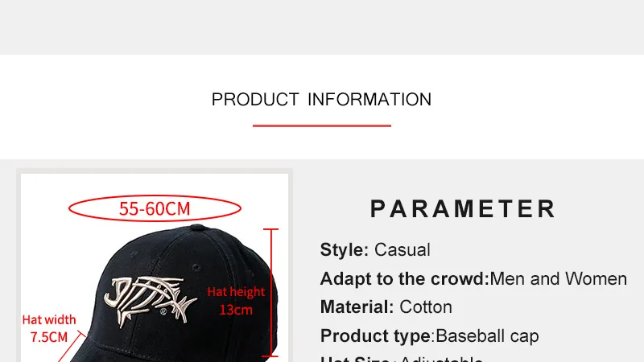
Task: Click the PRODUCT INFORMATION heading
Action: [321, 100]
